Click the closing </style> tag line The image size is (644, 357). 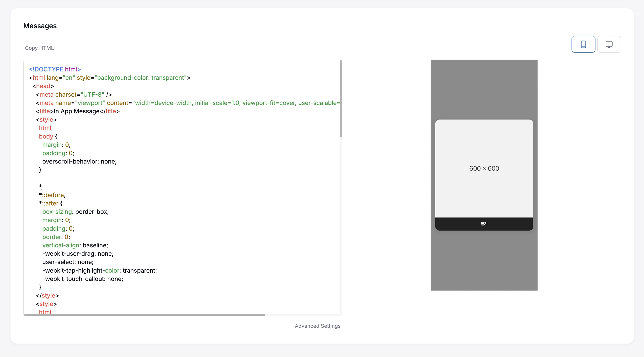coord(47,295)
